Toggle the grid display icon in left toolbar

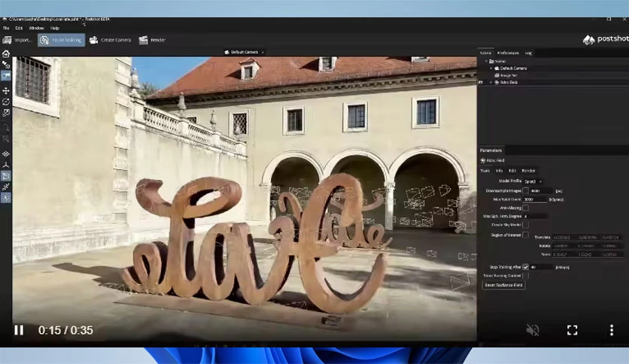[x=5, y=154]
